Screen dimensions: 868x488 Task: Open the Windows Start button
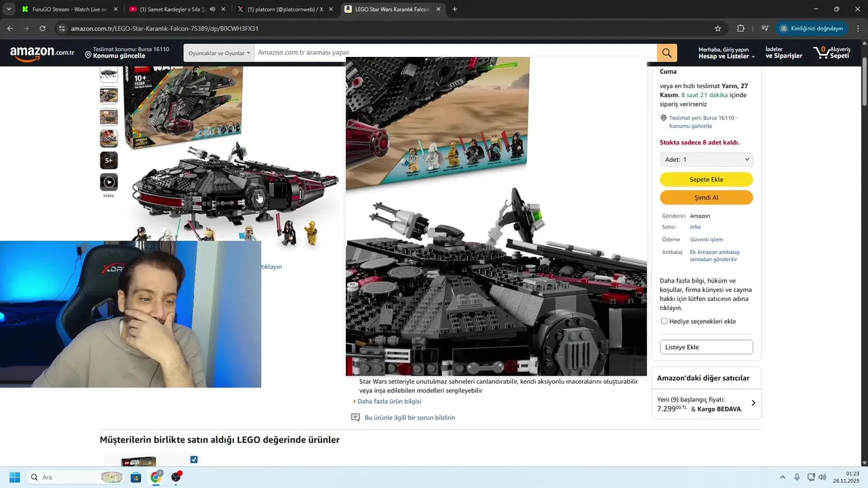pyautogui.click(x=14, y=477)
